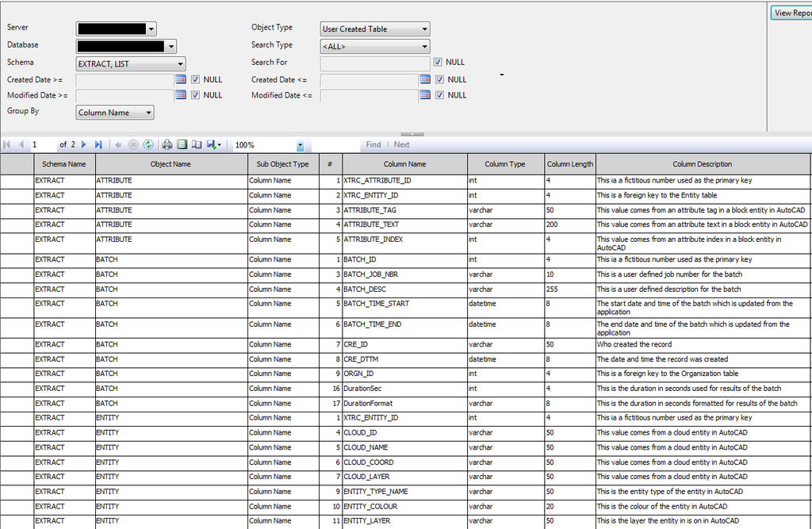812x529 pixels.
Task: Select ENTITY_TYPE_NAME cell
Action: [404, 492]
